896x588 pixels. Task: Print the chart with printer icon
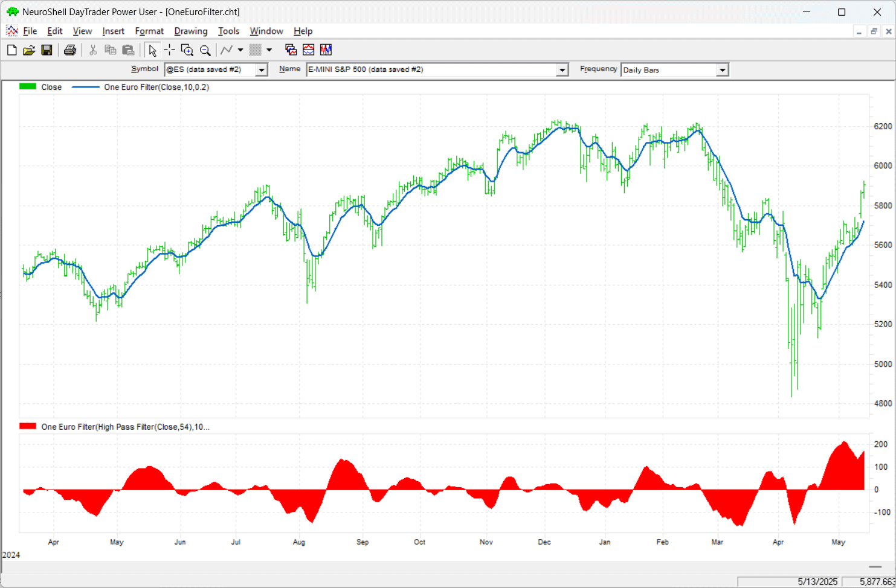pyautogui.click(x=70, y=50)
